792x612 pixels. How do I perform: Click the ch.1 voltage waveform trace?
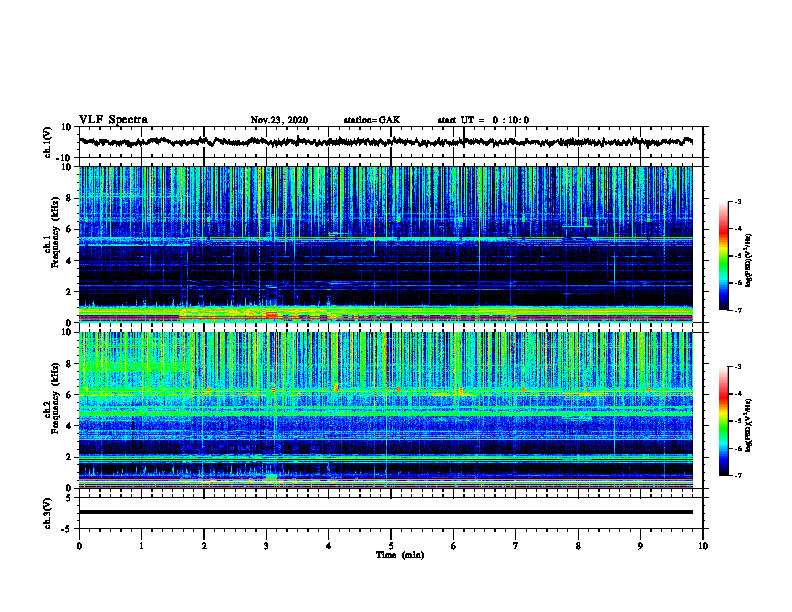[386, 142]
